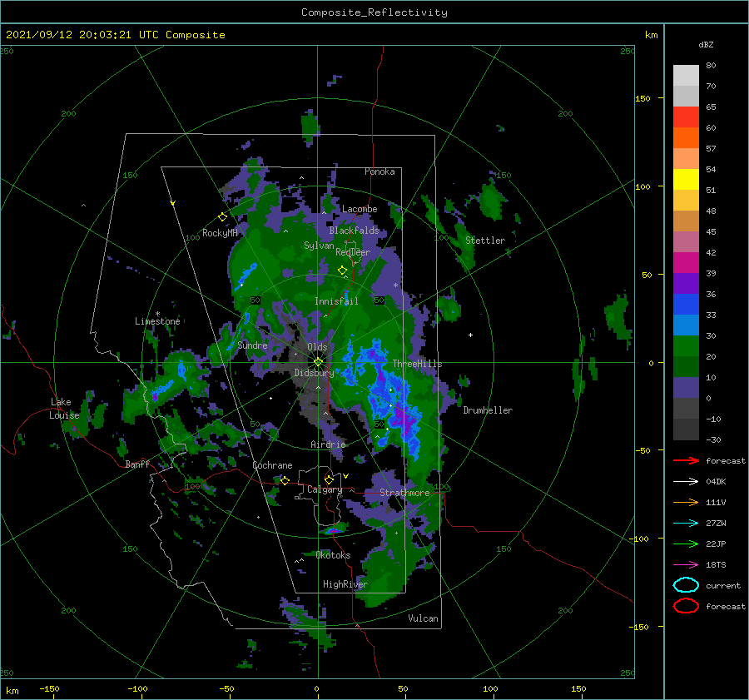Click the bright green swatch below 30 dBZ

[x=686, y=345]
